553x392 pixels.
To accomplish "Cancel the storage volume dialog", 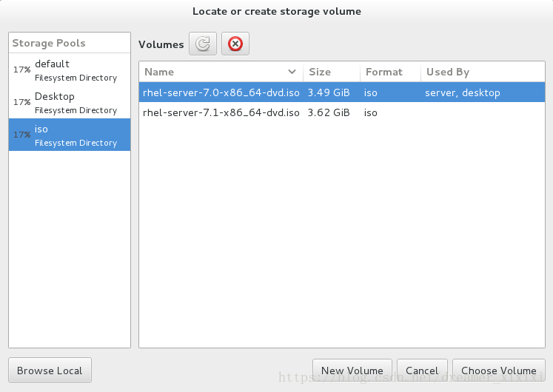I will pyautogui.click(x=422, y=371).
